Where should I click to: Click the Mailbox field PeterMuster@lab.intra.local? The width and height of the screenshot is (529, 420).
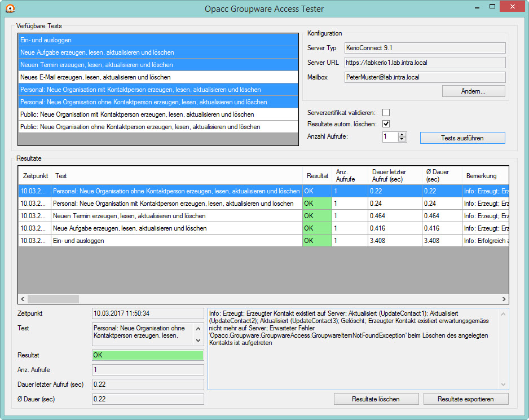click(425, 77)
